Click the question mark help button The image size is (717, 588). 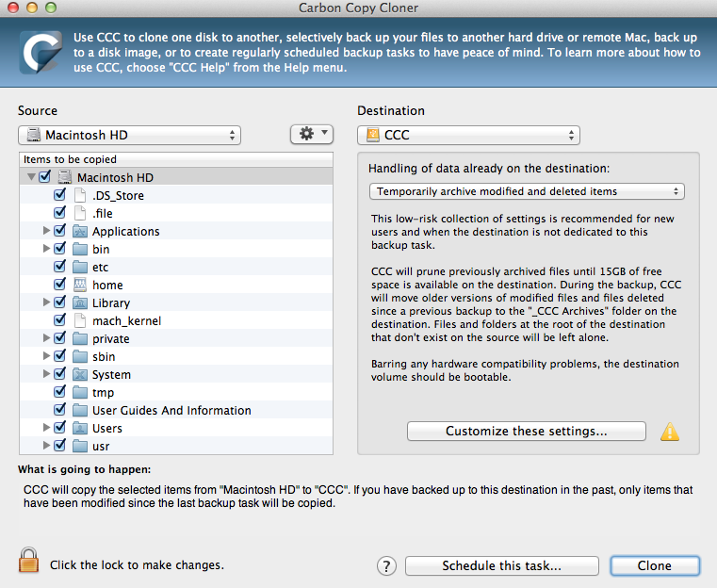click(386, 565)
